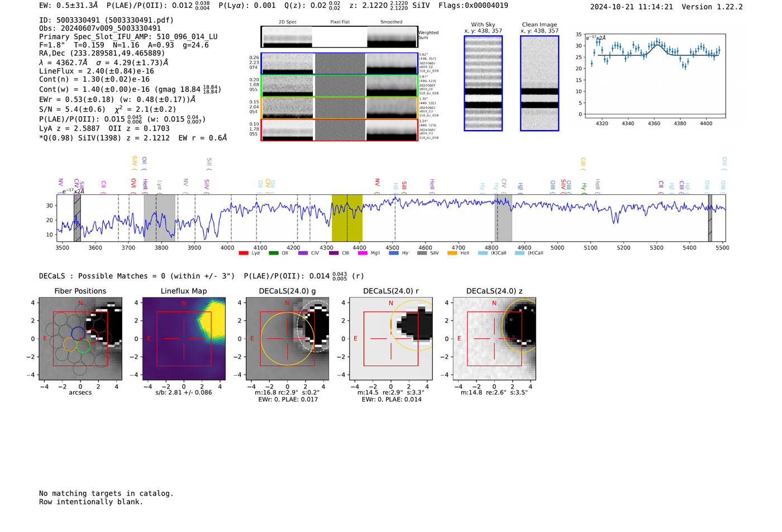Click the orange-framed row's Smoothed cutout

click(x=392, y=108)
